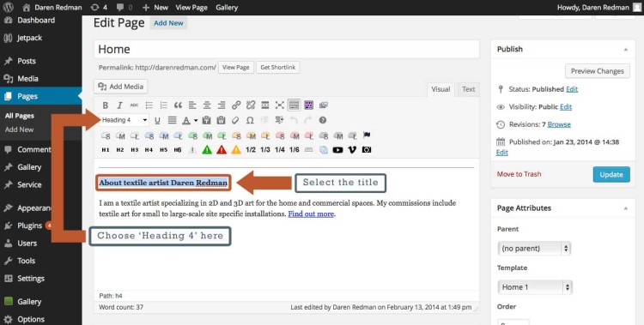This screenshot has height=325, width=644.
Task: Collapse the Page Attributes panel
Action: [625, 208]
